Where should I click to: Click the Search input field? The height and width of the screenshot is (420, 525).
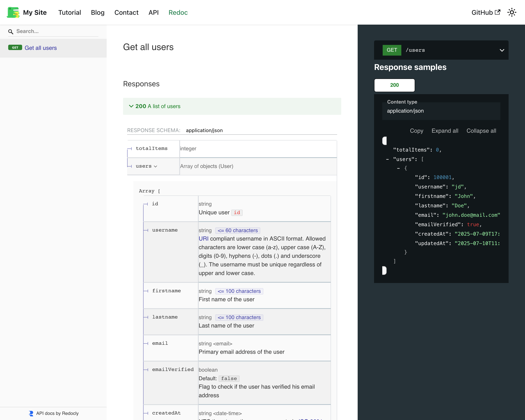click(x=56, y=31)
